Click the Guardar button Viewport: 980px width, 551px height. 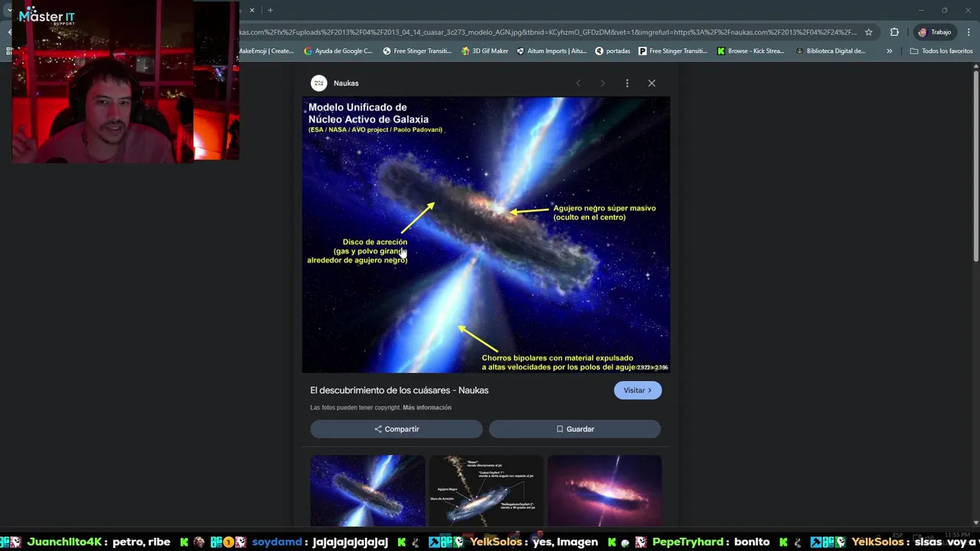(575, 429)
